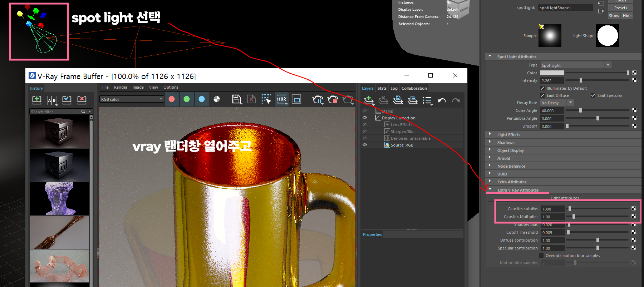The image size is (644, 287).
Task: Click the Intensity map button icon
Action: point(634,80)
